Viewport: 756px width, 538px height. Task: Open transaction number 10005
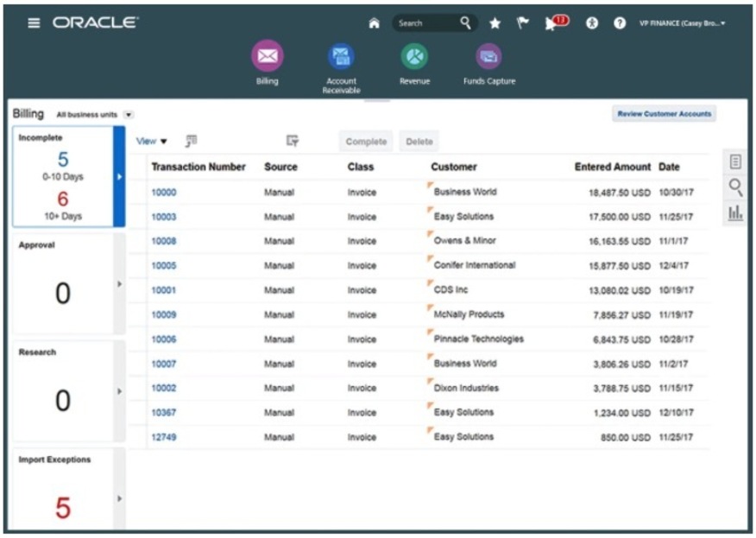[164, 265]
